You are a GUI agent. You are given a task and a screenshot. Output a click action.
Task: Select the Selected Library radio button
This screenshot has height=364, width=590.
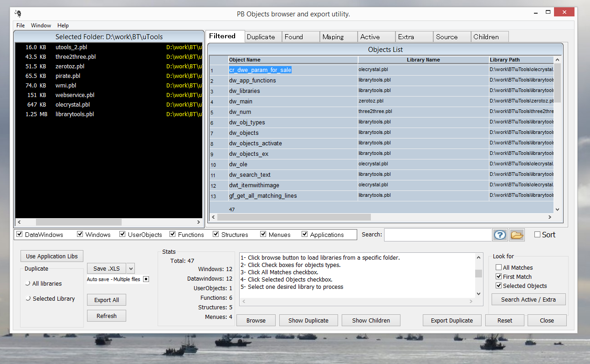28,298
